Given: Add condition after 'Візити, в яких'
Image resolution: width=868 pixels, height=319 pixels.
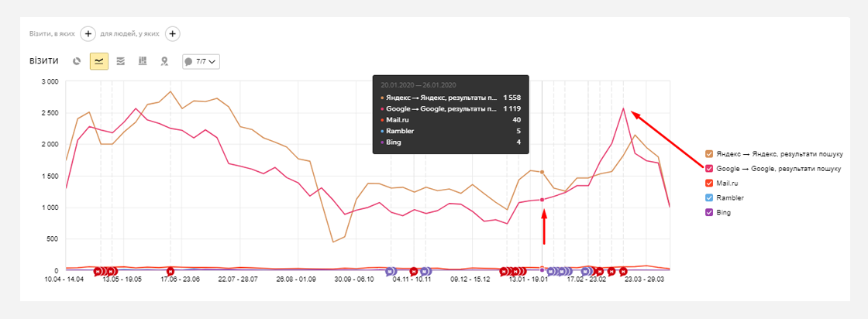Looking at the screenshot, I should [88, 34].
